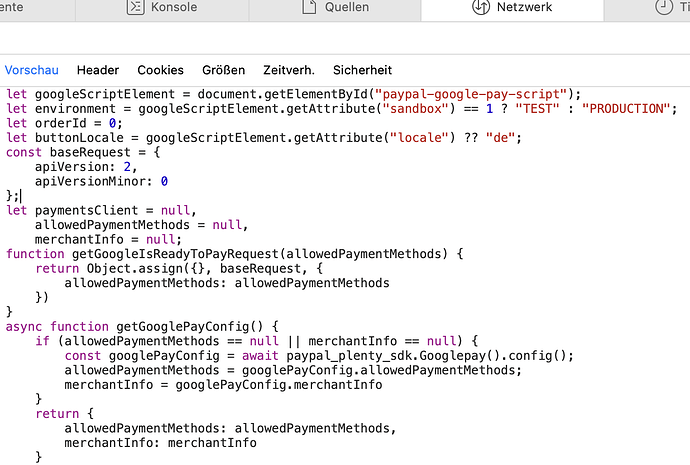Click the apiVersion: 2 line
The image size is (690, 465).
[x=86, y=167]
